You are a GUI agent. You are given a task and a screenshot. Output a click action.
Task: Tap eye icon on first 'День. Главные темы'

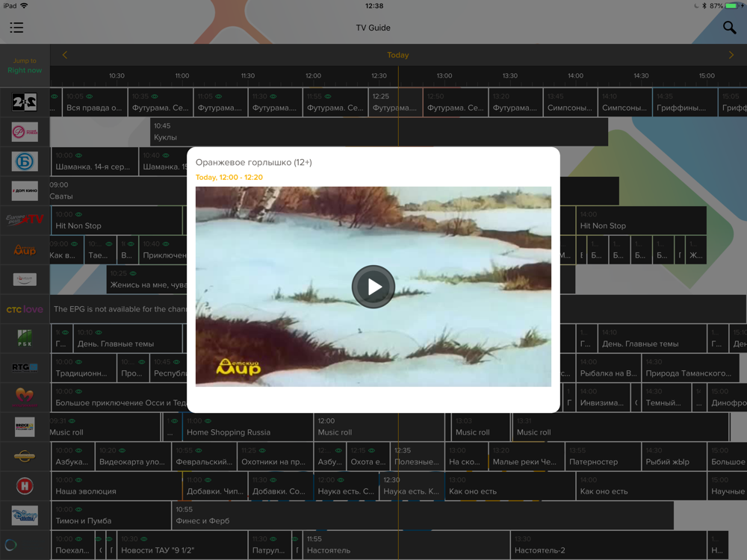[x=99, y=332]
